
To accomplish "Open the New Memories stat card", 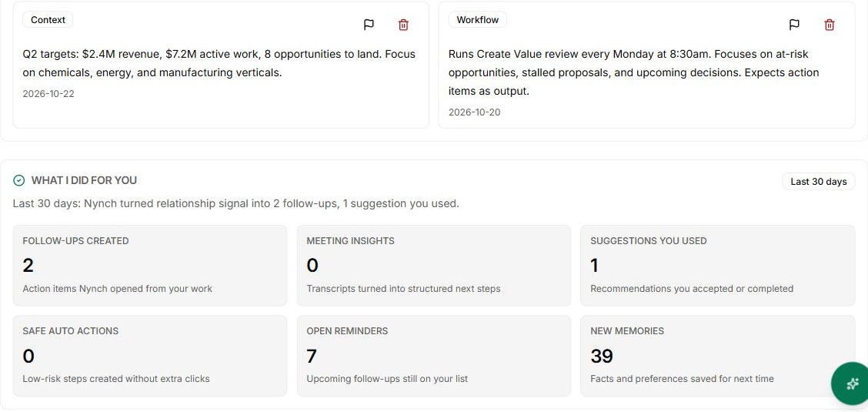I will 717,356.
